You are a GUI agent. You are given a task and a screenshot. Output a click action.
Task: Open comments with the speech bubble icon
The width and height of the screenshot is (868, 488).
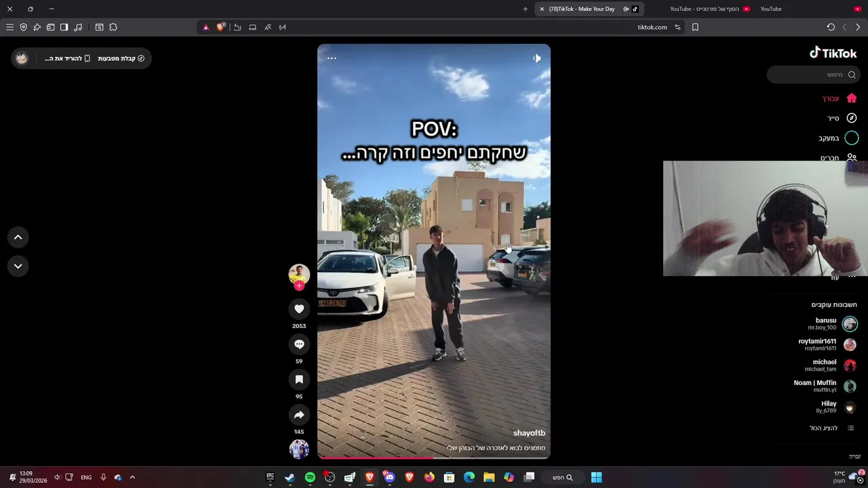click(x=299, y=344)
